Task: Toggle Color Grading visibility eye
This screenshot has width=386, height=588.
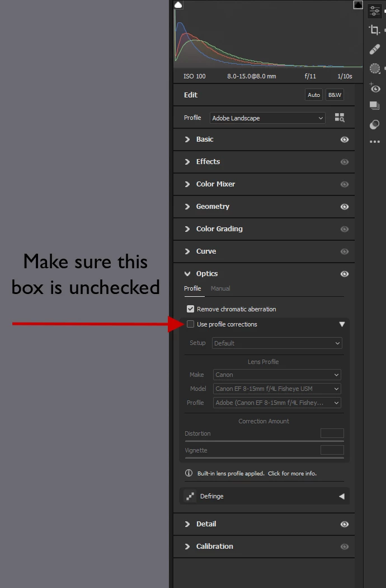Action: 345,229
